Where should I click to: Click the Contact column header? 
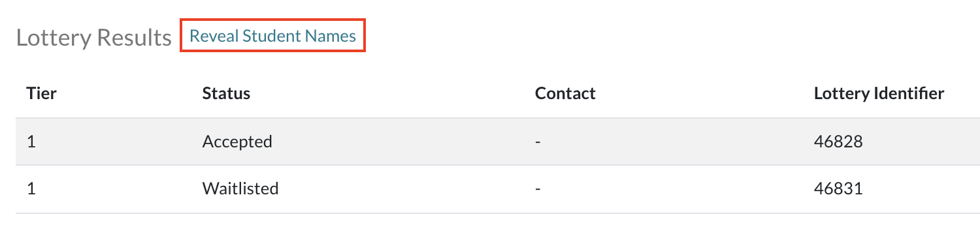565,93
